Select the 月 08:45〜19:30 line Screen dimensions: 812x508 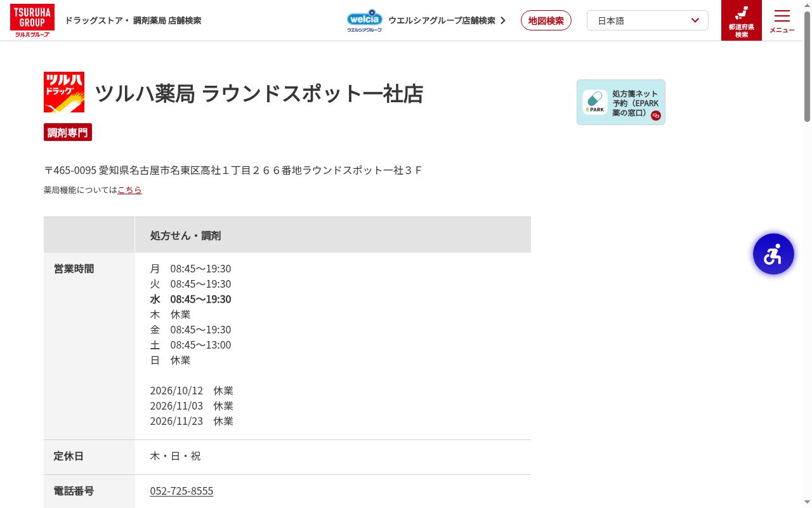click(x=190, y=269)
